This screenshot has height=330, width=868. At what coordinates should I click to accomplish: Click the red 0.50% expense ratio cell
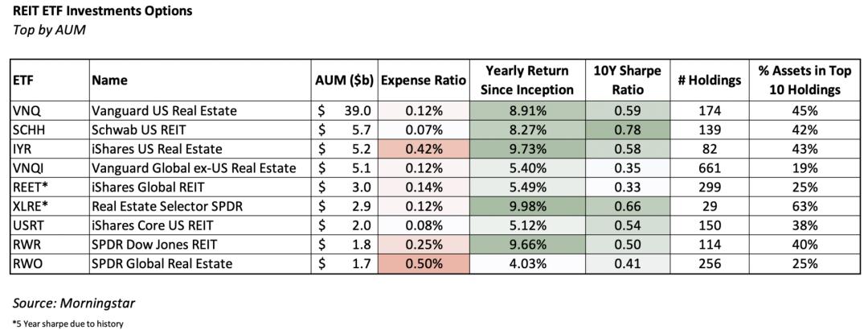coord(424,263)
